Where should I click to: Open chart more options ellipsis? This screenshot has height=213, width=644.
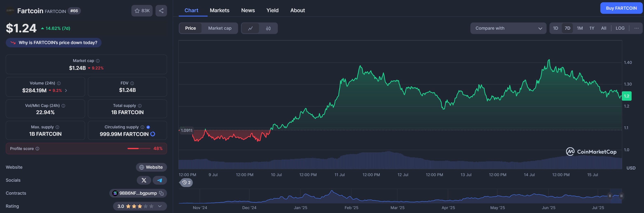click(x=637, y=28)
